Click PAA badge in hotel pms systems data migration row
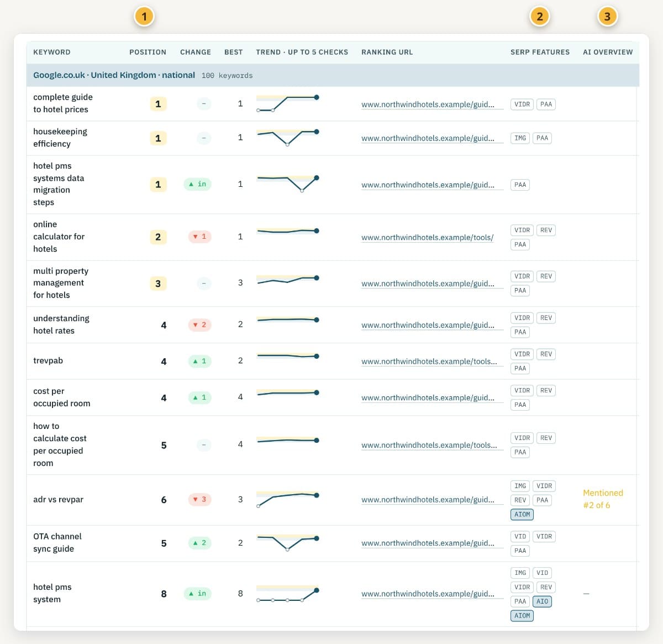The height and width of the screenshot is (644, 663). coord(520,185)
